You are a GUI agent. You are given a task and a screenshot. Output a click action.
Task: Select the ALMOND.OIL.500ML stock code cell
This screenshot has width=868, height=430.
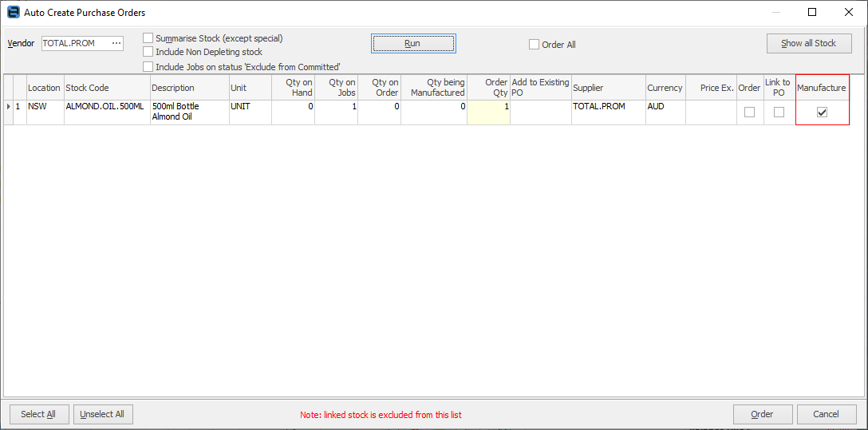pos(107,112)
